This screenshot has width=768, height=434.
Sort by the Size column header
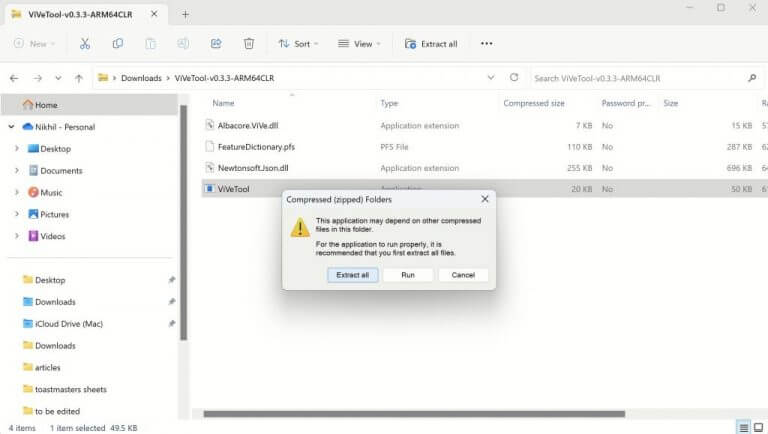pyautogui.click(x=671, y=103)
